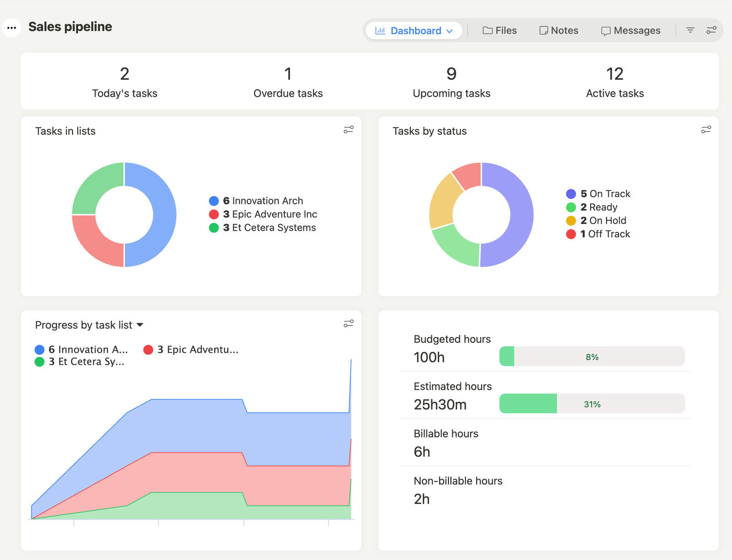
Task: Open dashboard settings sliders icon in toolbar
Action: pyautogui.click(x=711, y=30)
